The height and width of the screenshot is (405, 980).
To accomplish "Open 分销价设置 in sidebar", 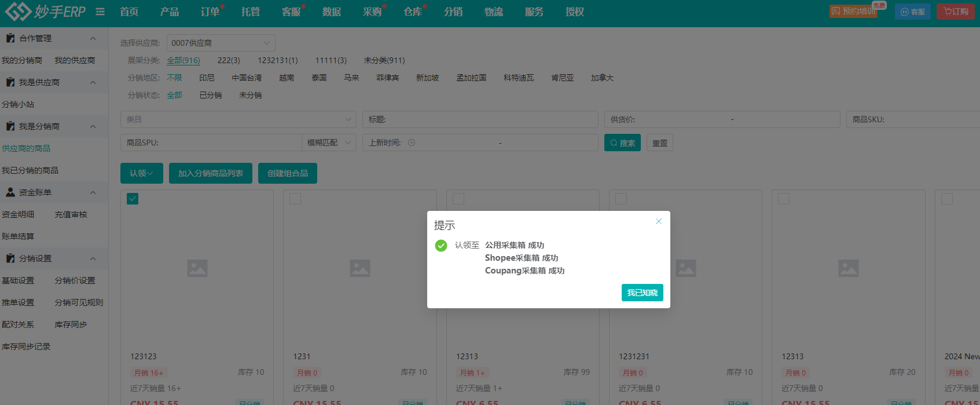I will (x=75, y=280).
